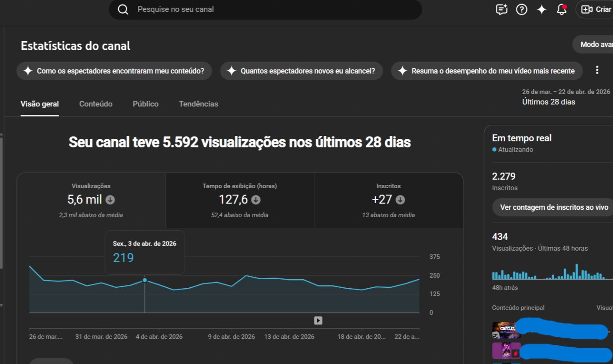Click Resuma o desempenho do vídeo recente
The height and width of the screenshot is (364, 613).
point(487,71)
